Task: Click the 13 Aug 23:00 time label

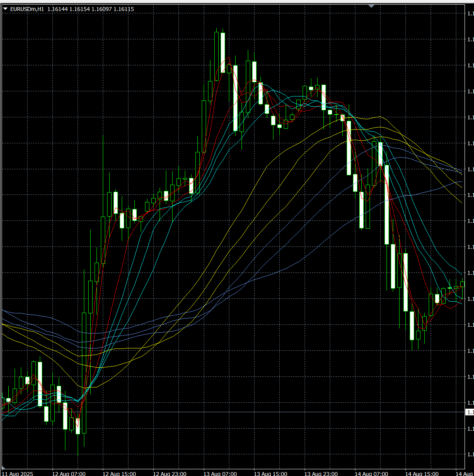Action: pos(321,473)
